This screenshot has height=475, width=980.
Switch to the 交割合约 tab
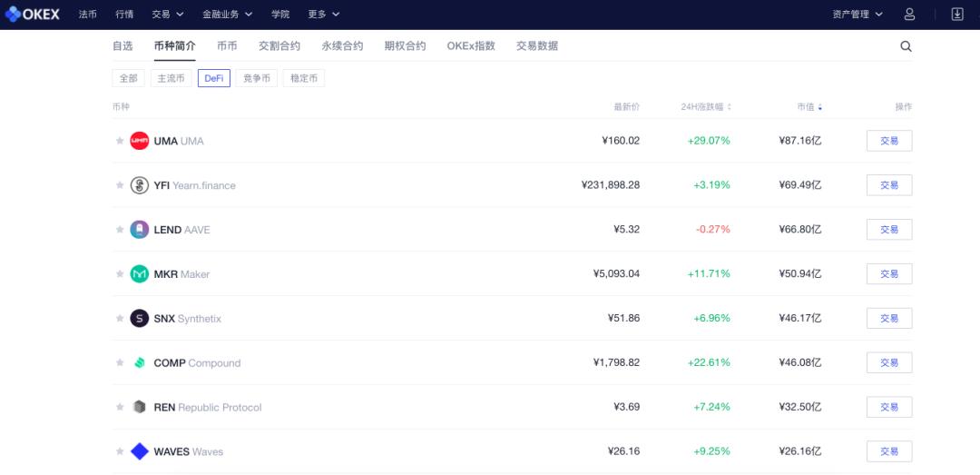279,45
